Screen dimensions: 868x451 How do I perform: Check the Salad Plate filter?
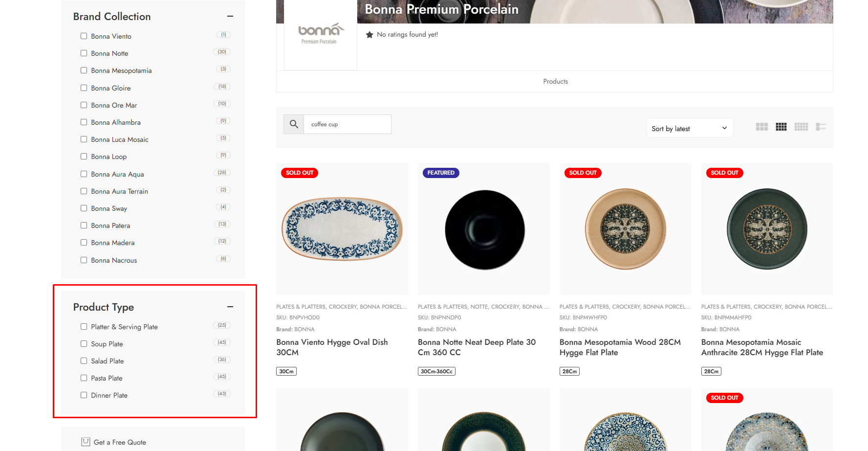pyautogui.click(x=84, y=361)
